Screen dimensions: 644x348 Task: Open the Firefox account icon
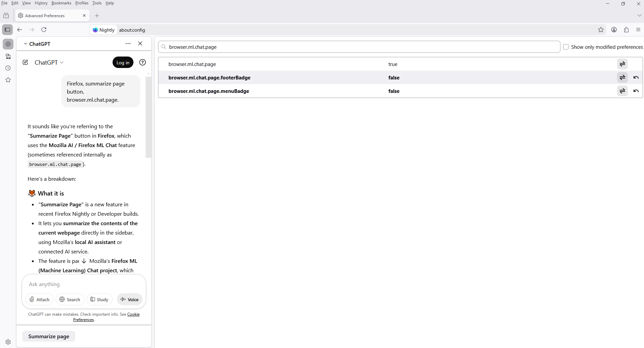point(614,30)
